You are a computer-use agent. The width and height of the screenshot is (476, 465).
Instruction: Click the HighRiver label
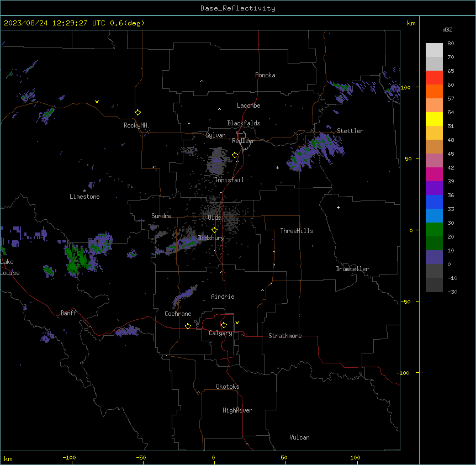[x=237, y=410]
